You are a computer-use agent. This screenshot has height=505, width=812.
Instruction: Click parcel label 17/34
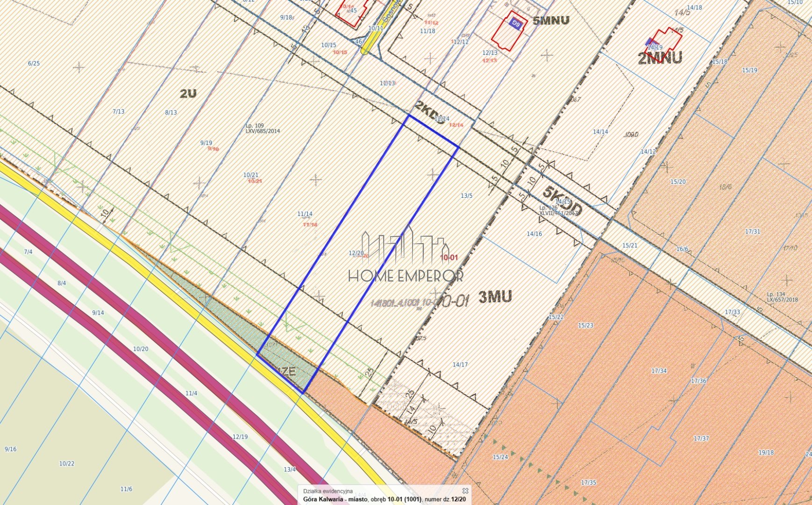tap(659, 371)
